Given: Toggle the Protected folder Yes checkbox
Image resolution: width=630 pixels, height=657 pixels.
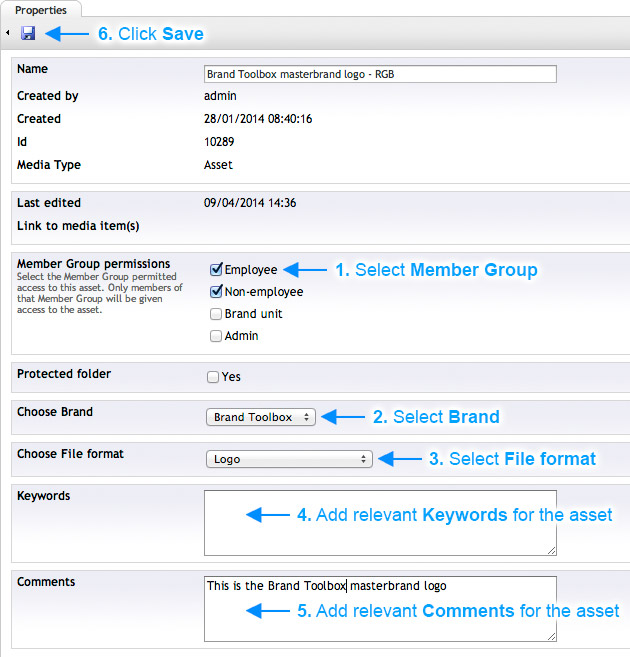Looking at the screenshot, I should (x=213, y=377).
